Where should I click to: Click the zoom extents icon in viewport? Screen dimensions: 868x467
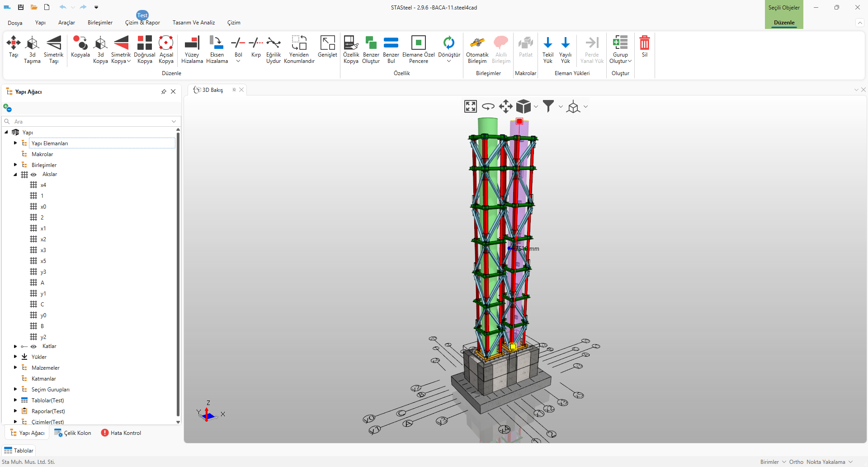pyautogui.click(x=471, y=106)
